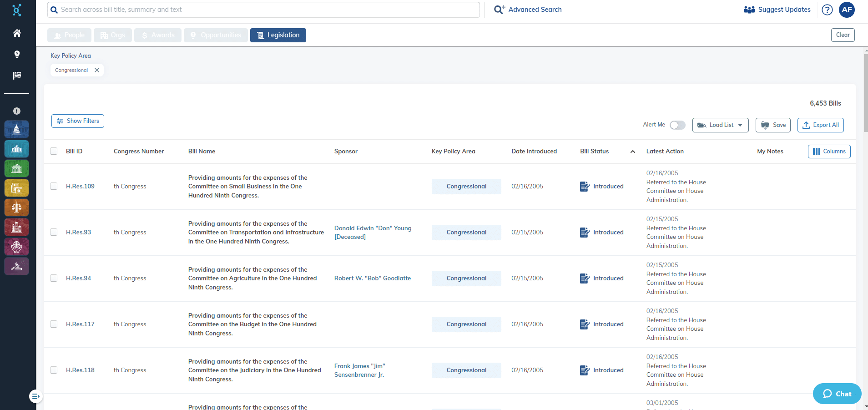Open the green building with flag tile
Screen dimensions: 868x410
17,169
